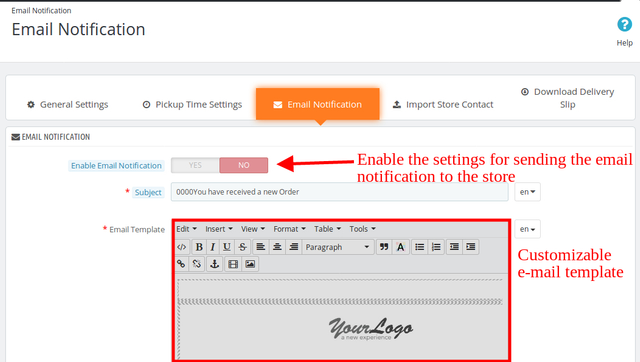Click the source code editor icon
Image resolution: width=640 pixels, height=362 pixels.
(x=182, y=247)
